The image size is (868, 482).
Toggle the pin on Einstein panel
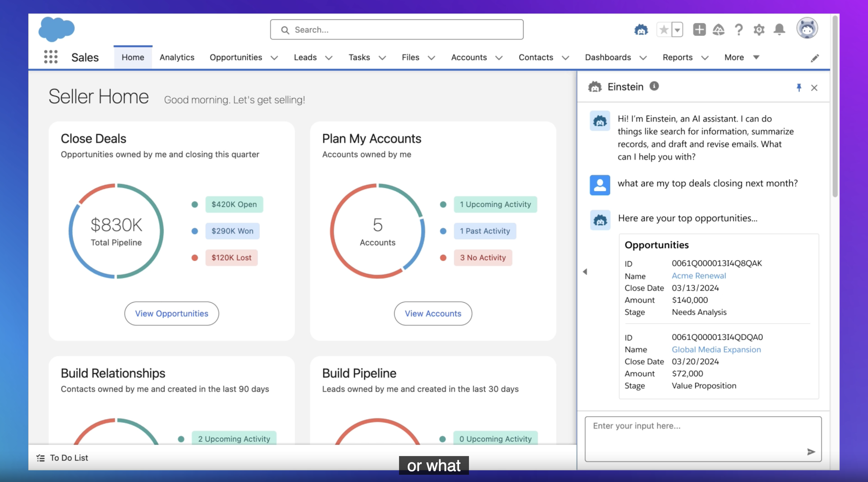point(799,88)
